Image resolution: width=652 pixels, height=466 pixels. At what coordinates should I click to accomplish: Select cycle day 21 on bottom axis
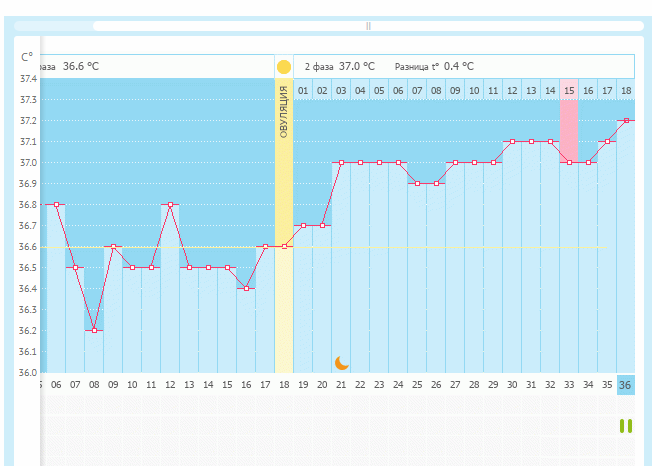coord(341,384)
